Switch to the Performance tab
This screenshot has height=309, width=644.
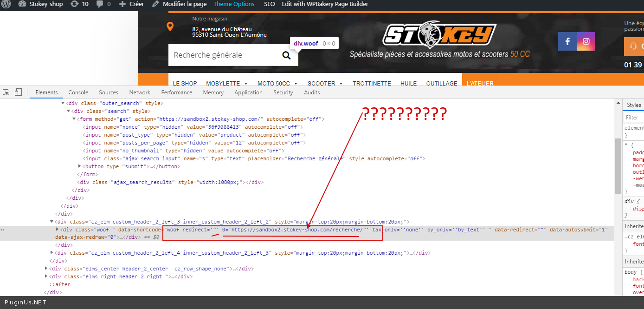pyautogui.click(x=177, y=92)
